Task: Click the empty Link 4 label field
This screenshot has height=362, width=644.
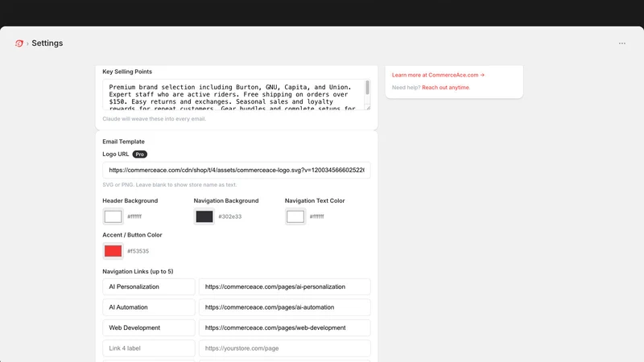Action: pyautogui.click(x=149, y=348)
